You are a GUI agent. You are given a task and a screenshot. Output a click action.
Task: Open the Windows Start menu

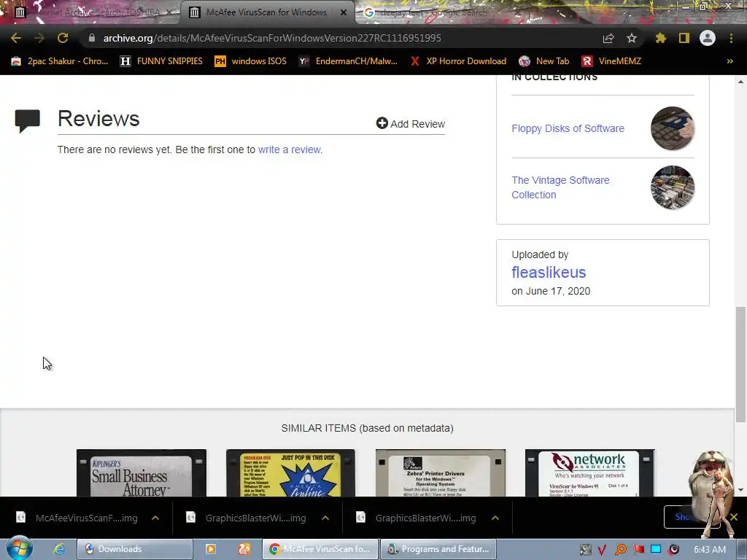coord(19,548)
